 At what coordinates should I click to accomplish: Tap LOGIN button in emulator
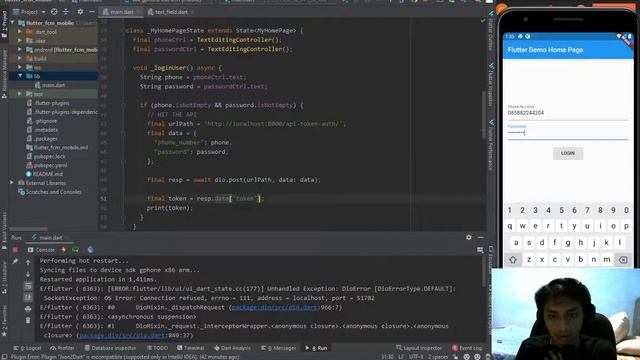click(568, 153)
